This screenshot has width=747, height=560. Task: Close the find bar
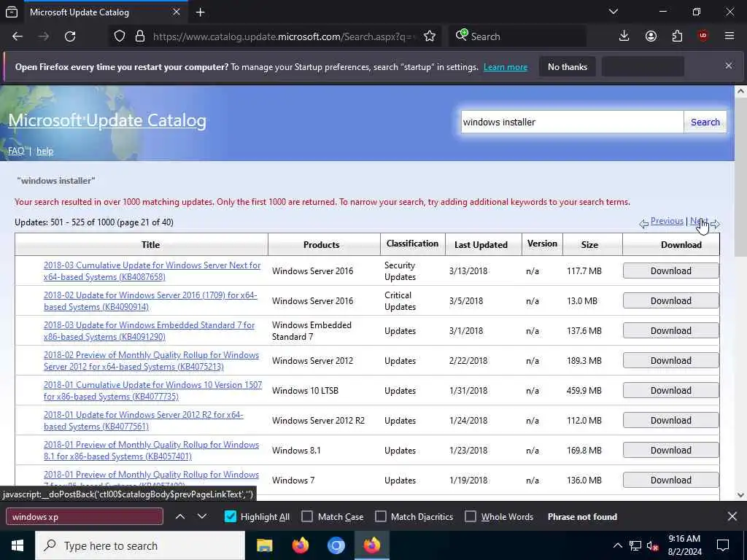(732, 516)
